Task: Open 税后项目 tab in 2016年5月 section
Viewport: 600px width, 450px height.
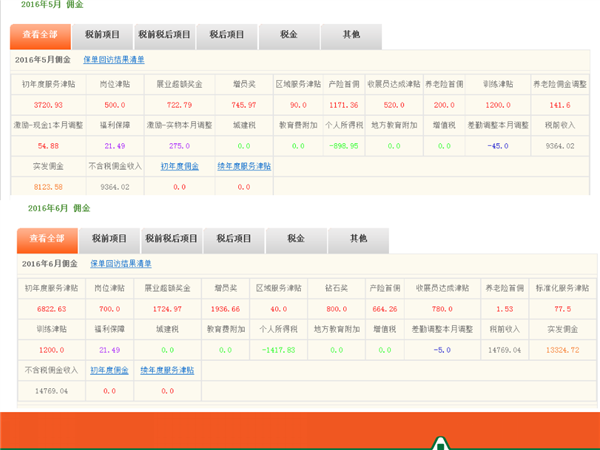Action: (x=227, y=35)
